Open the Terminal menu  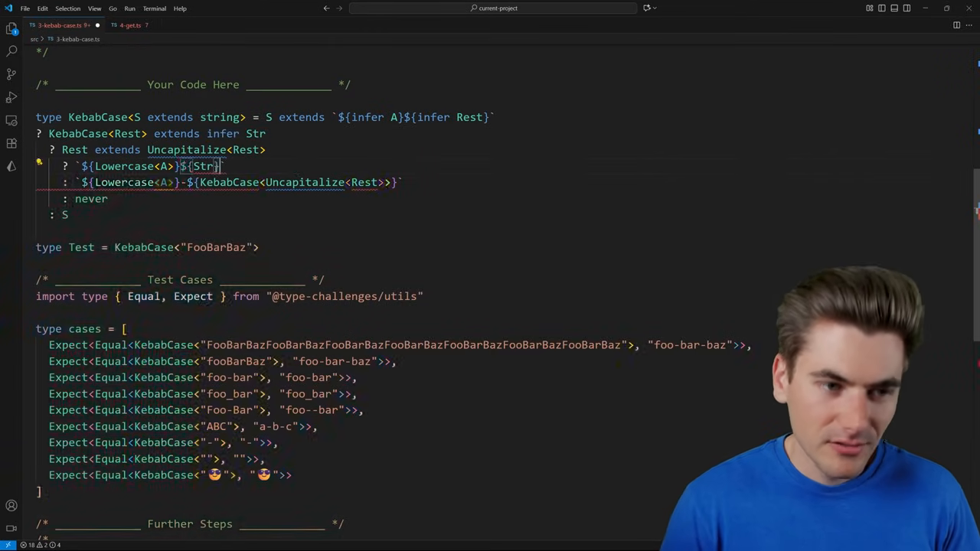tap(154, 8)
